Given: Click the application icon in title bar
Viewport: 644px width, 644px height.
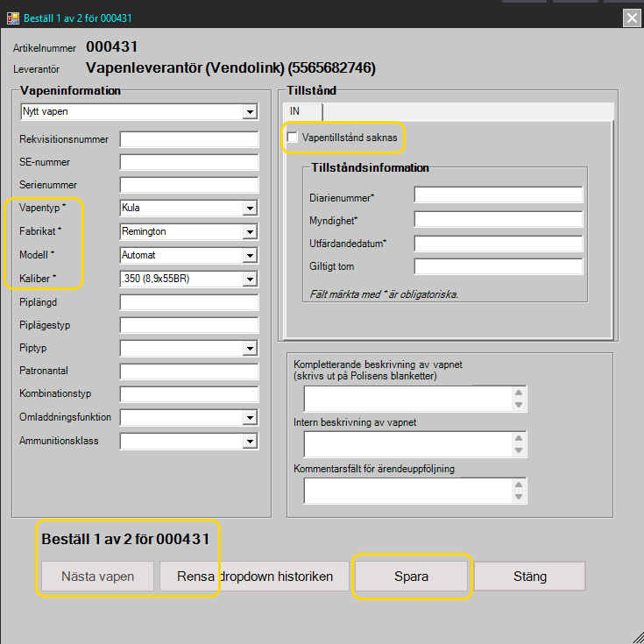Looking at the screenshot, I should point(13,18).
